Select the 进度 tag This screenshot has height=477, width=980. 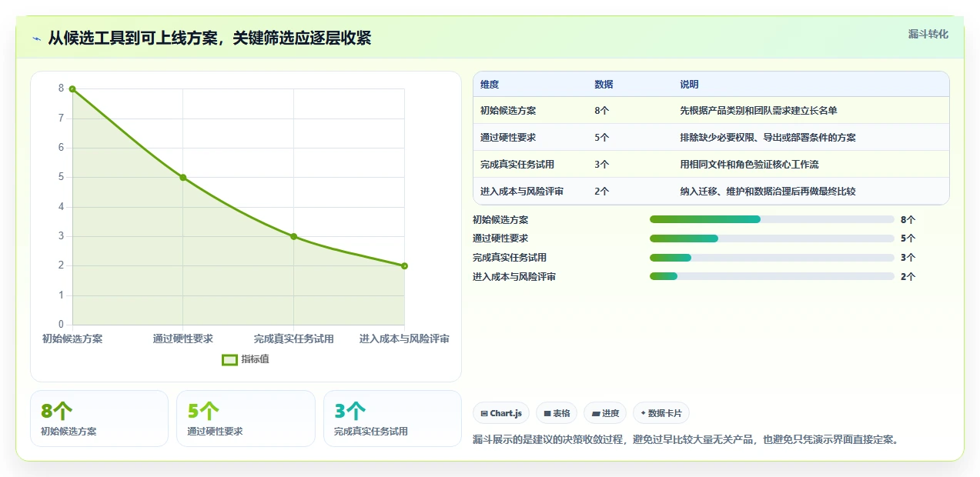pyautogui.click(x=605, y=413)
